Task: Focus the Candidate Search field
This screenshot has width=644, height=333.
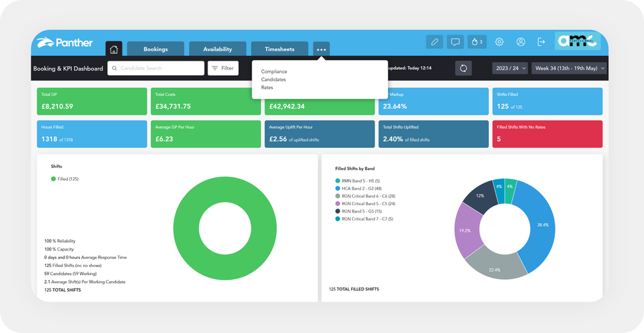Action: (156, 68)
